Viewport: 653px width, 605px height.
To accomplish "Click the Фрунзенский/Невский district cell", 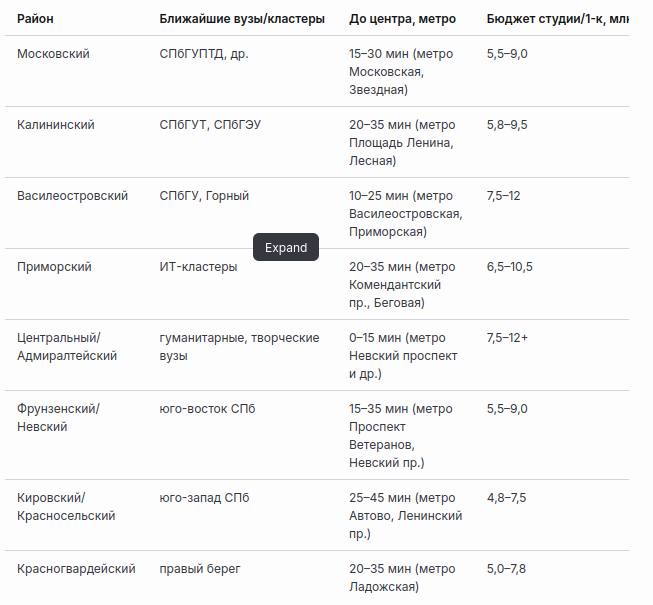I will coord(58,418).
